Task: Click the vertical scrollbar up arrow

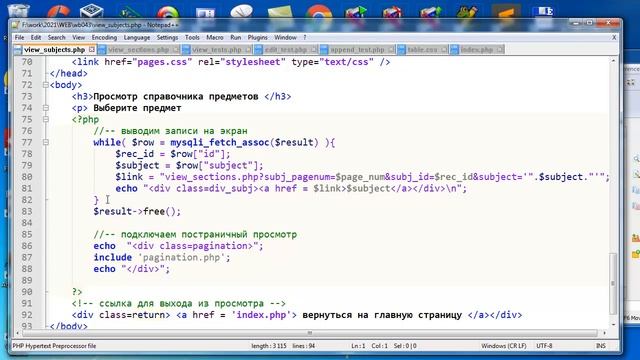Action: [x=613, y=61]
